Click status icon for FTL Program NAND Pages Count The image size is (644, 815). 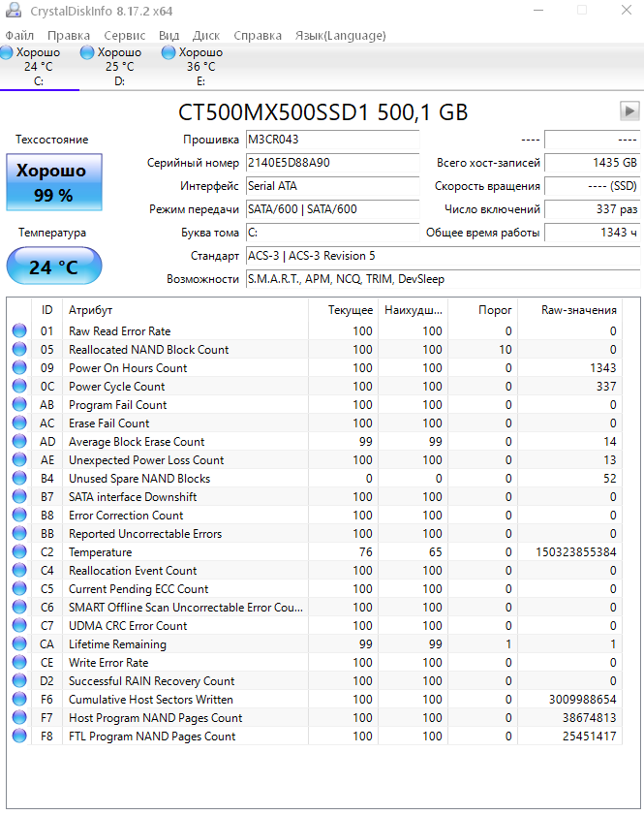click(x=19, y=736)
